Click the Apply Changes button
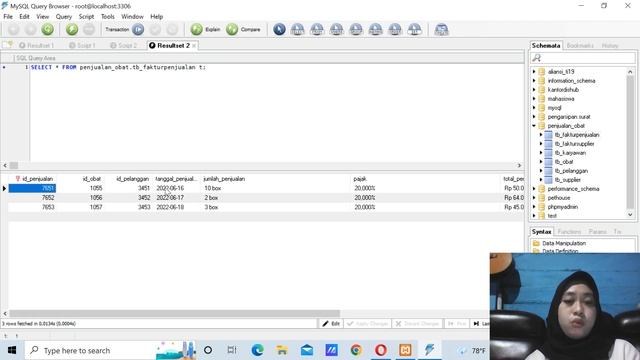Image resolution: width=640 pixels, height=360 pixels. [x=367, y=323]
